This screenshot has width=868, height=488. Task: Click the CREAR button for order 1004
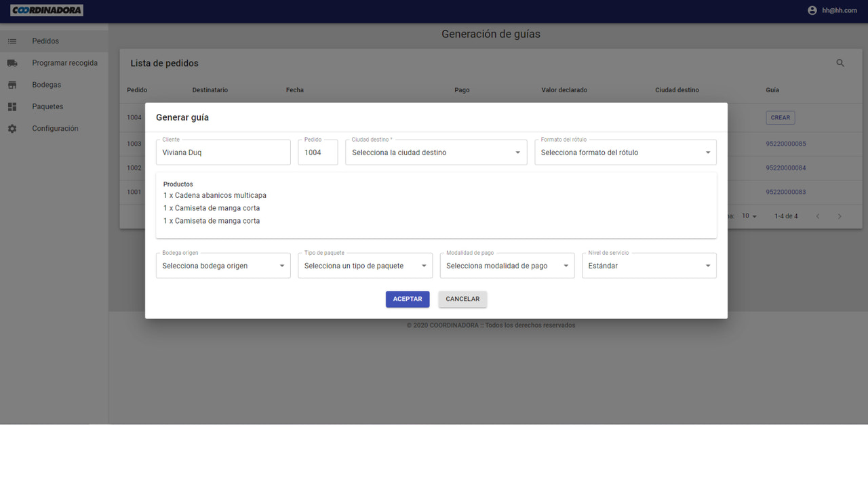pyautogui.click(x=781, y=117)
